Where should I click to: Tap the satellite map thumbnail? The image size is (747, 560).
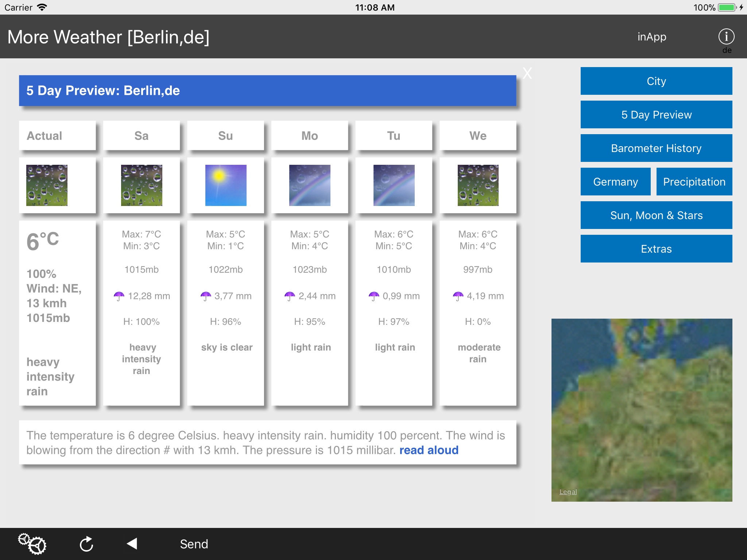(x=642, y=410)
